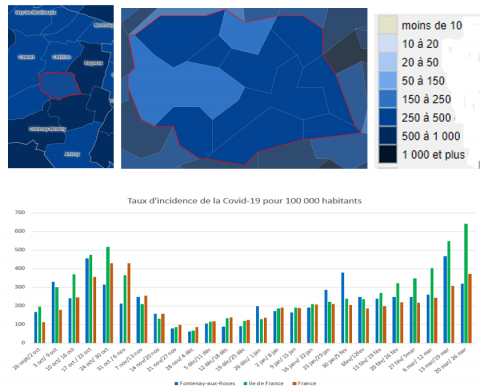Click the "50 à 150" legend swatch
480x389 pixels.
pyautogui.click(x=388, y=80)
